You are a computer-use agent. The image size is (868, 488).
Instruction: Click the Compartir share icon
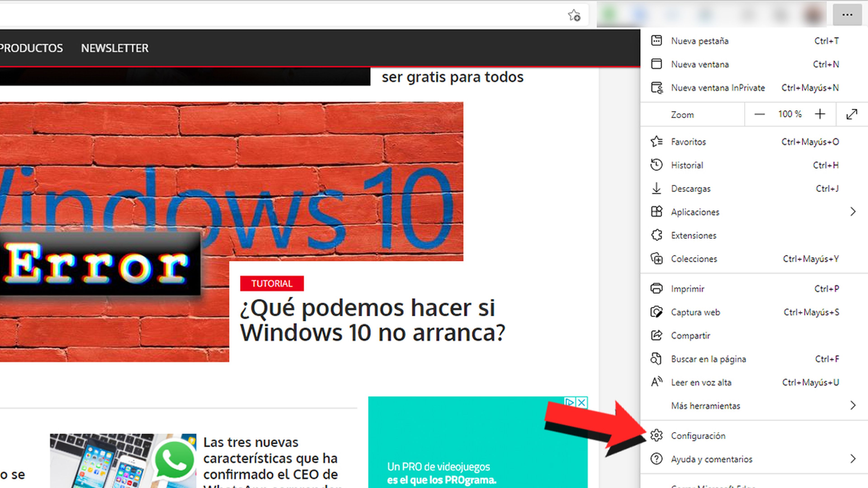click(x=656, y=335)
